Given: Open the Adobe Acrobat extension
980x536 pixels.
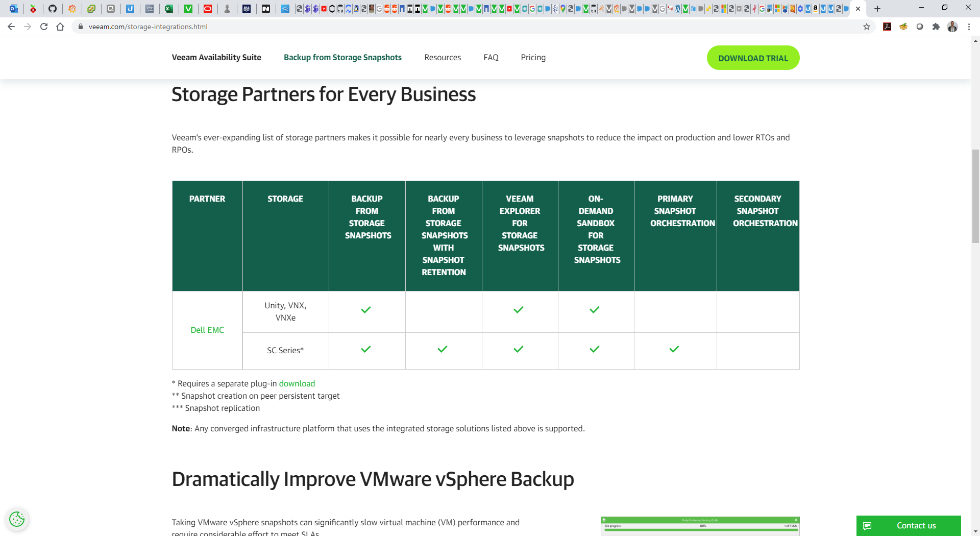Looking at the screenshot, I should click(887, 27).
